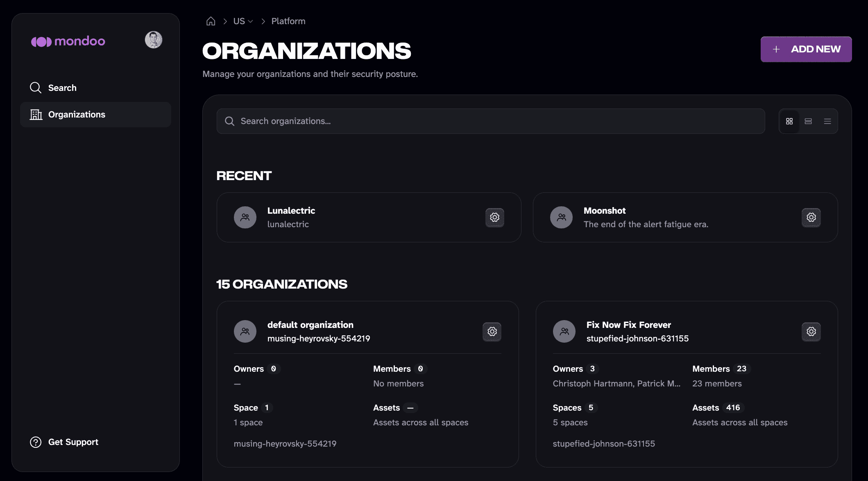Click the Search label in sidebar
Image resolution: width=868 pixels, height=481 pixels.
62,88
